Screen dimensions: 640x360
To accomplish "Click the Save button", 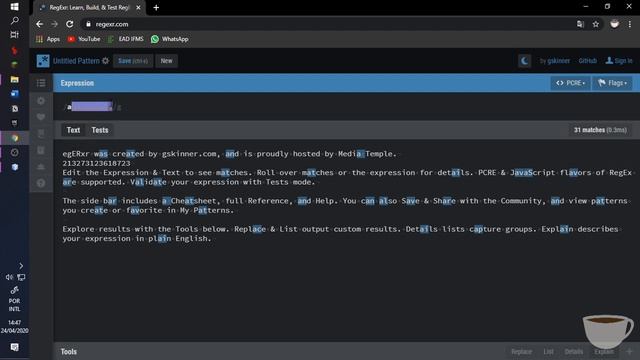I will (x=133, y=61).
